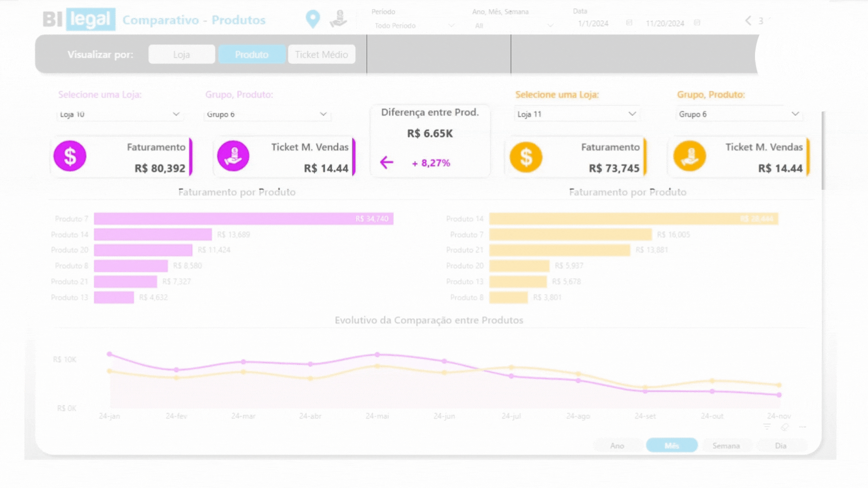Click the BI legal logo
Viewport: 868px width, 488px height.
coord(79,19)
